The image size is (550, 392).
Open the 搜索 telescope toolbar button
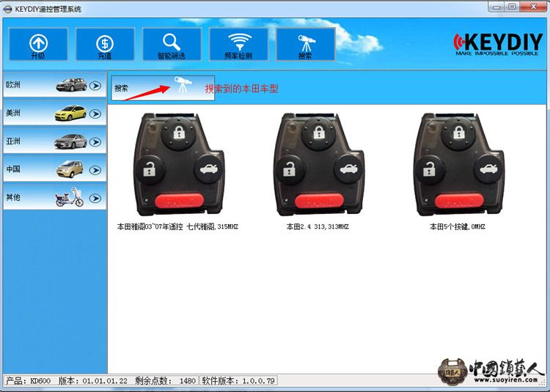click(306, 45)
